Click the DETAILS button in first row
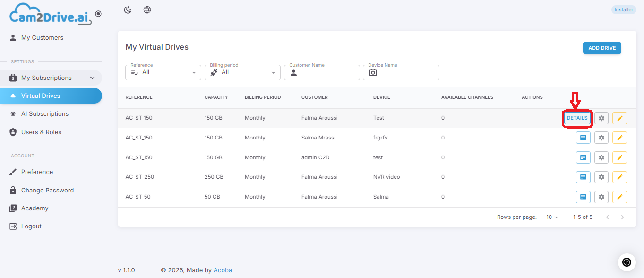 (577, 118)
